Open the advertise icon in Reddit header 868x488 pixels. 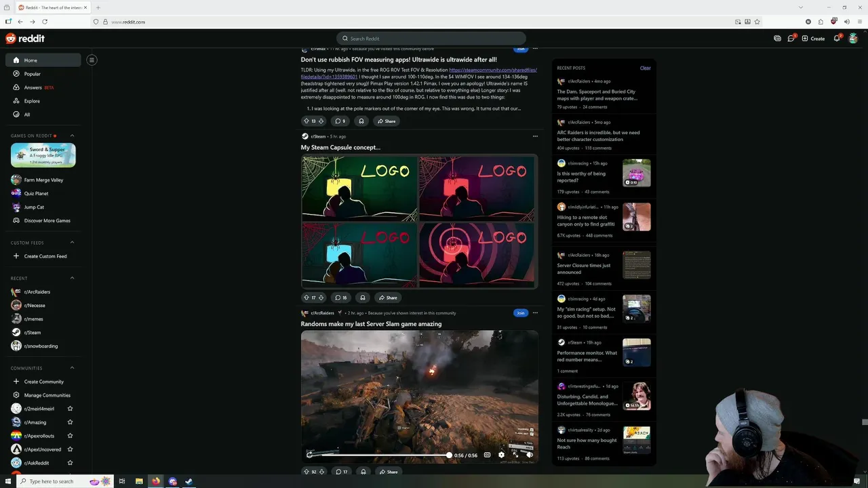(x=777, y=39)
